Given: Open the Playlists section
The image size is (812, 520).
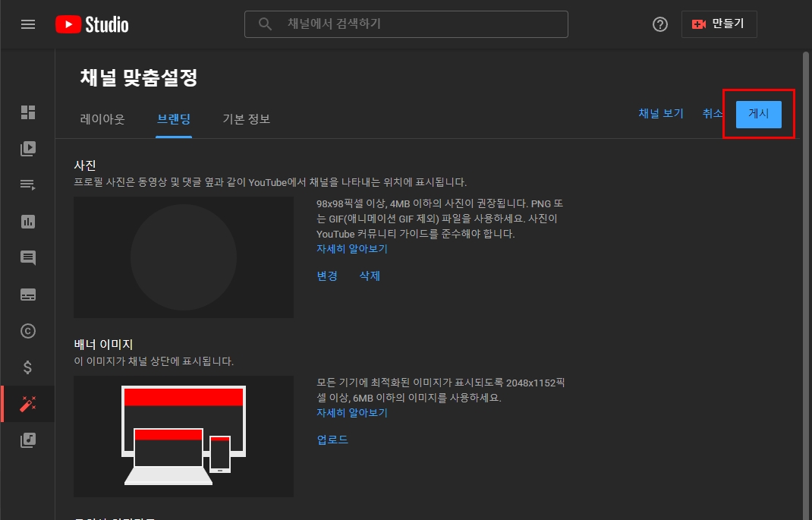Looking at the screenshot, I should pyautogui.click(x=28, y=184).
